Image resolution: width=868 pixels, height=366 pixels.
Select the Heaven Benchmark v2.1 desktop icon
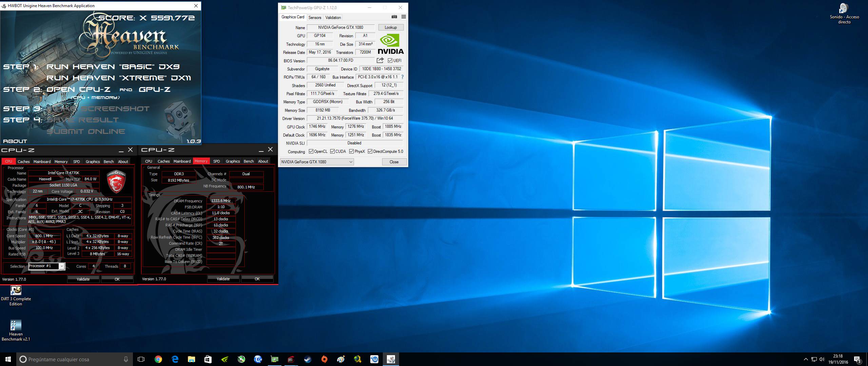click(x=16, y=330)
